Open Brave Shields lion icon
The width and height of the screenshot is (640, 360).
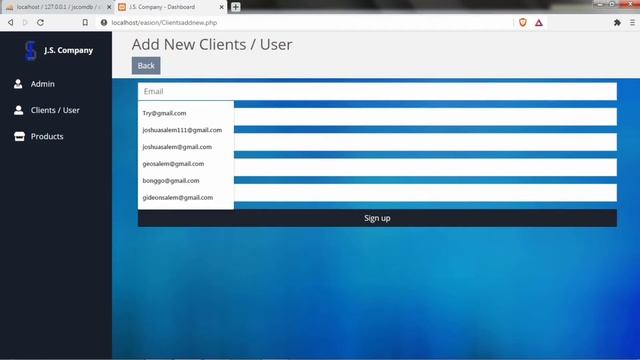[522, 22]
